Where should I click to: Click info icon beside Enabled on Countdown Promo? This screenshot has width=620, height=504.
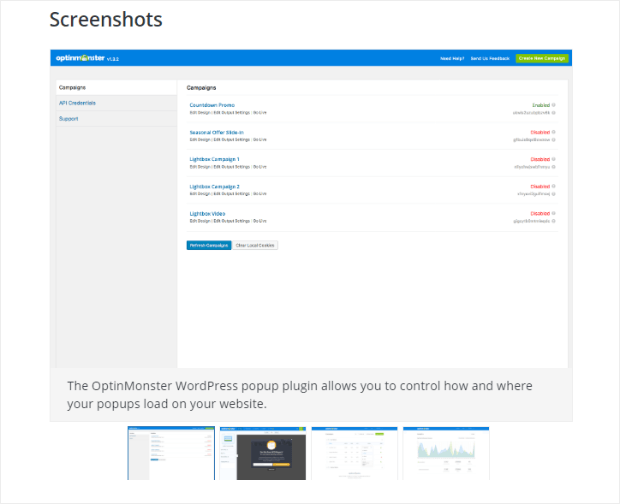554,105
